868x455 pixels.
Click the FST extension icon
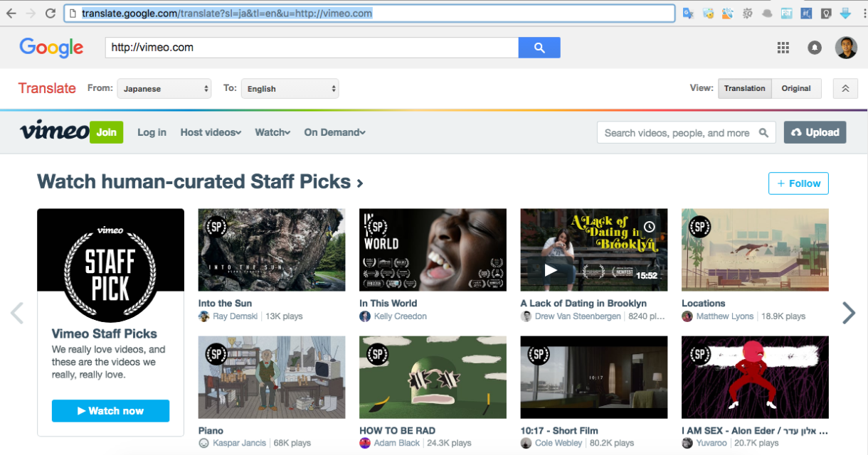(x=787, y=13)
